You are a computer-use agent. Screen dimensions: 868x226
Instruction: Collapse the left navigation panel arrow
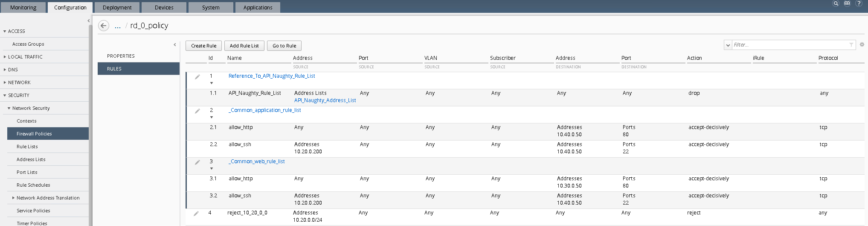(89, 21)
